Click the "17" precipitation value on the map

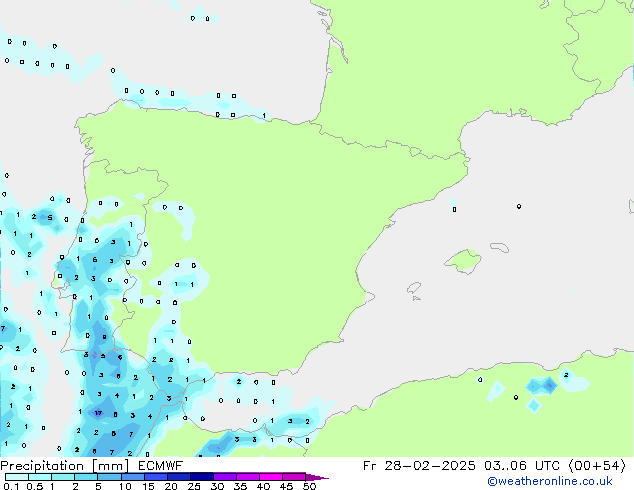click(98, 413)
